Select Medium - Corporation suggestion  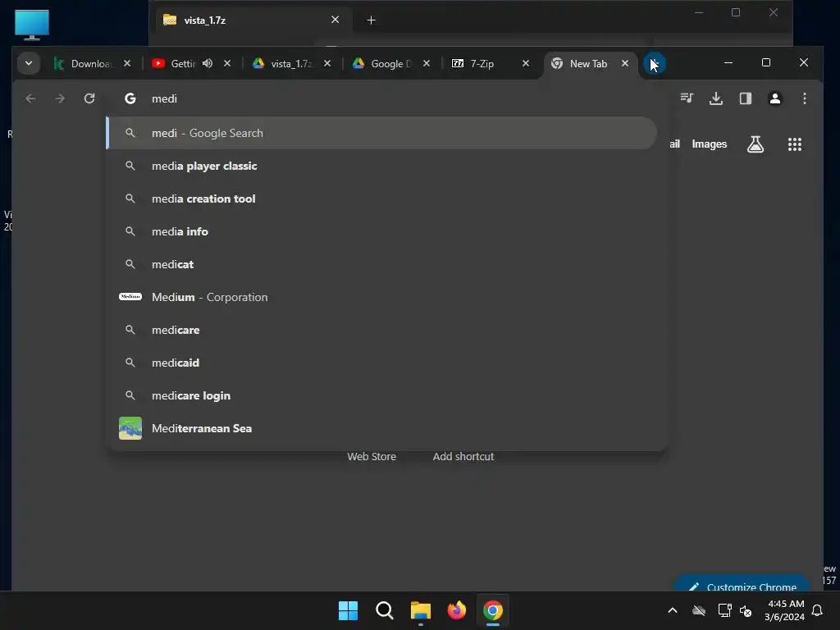tap(381, 297)
